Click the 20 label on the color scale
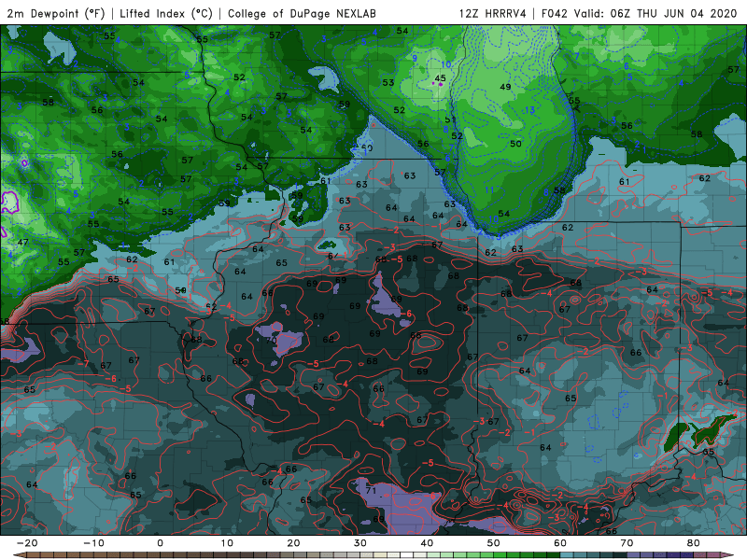Image resolution: width=747 pixels, height=560 pixels. (x=293, y=543)
